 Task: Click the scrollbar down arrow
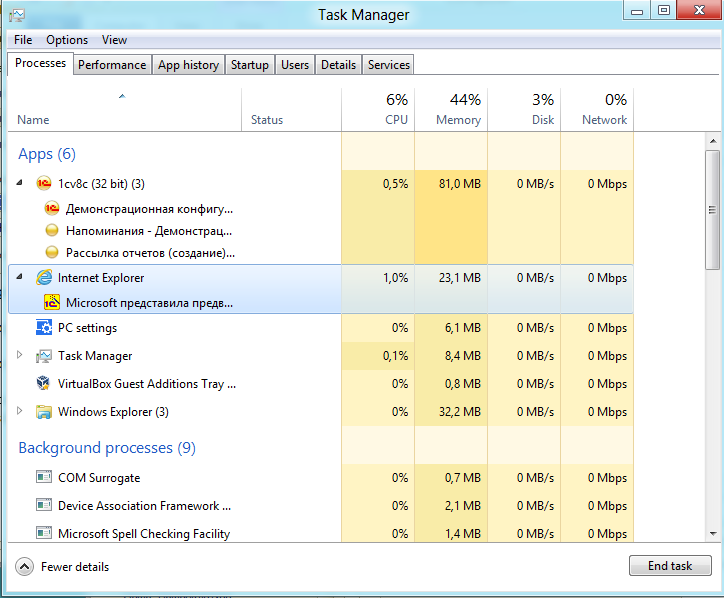click(713, 534)
